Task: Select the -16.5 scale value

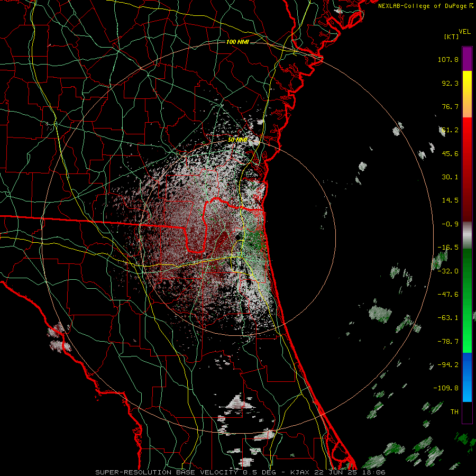Action: pyautogui.click(x=448, y=248)
